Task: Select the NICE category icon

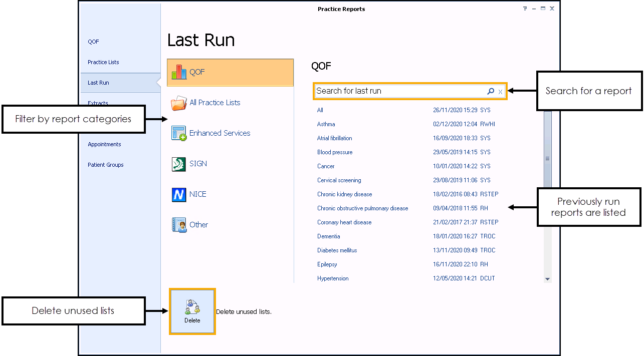Action: point(179,195)
